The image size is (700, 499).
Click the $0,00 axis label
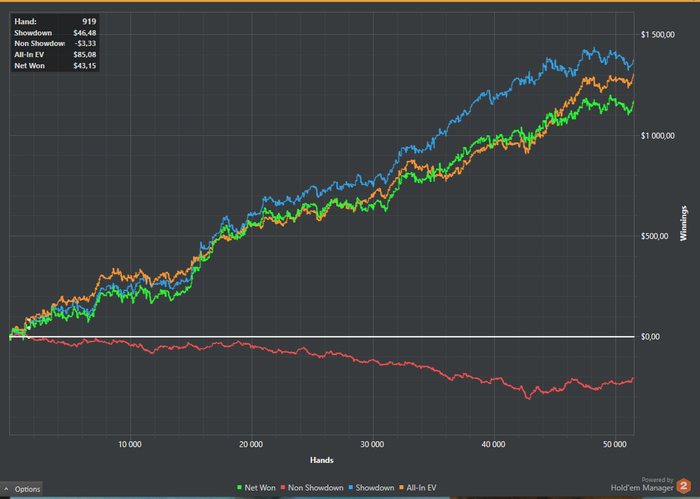(650, 337)
